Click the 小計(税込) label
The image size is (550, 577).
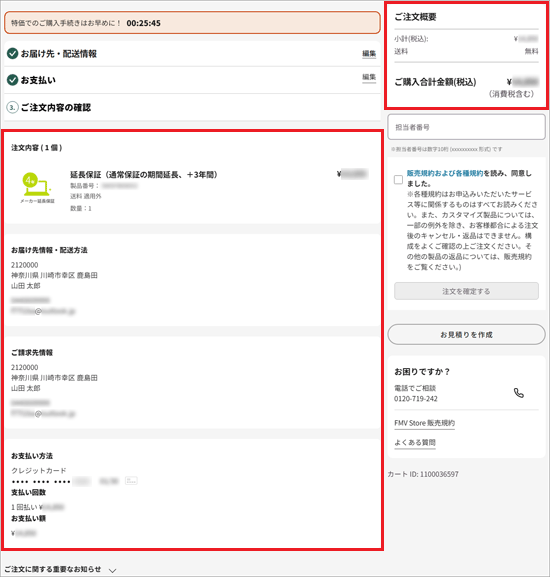tap(411, 39)
